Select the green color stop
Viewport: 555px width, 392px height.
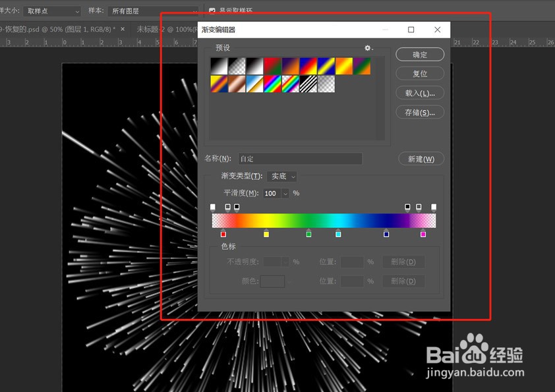point(308,233)
